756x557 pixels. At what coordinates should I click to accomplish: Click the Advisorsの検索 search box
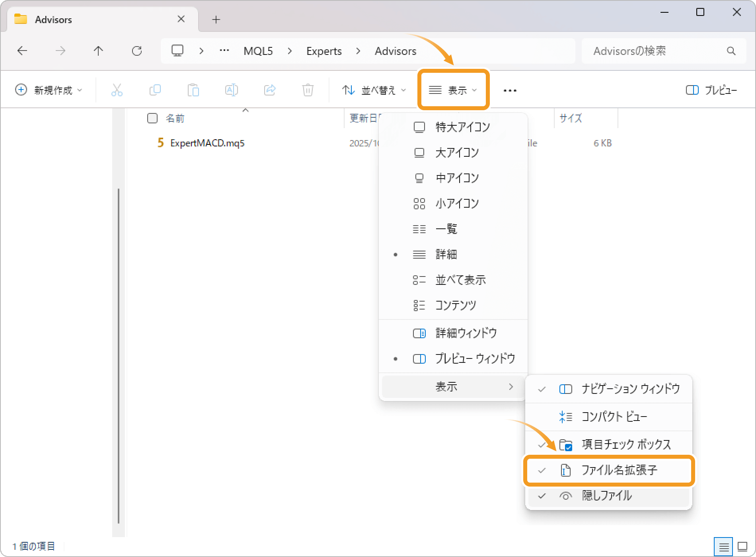tap(657, 51)
